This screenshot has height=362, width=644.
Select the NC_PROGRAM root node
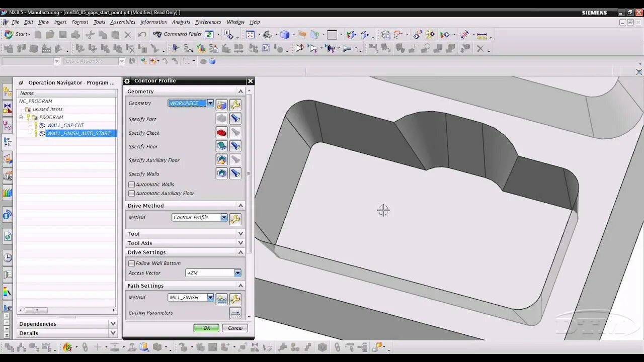coord(36,101)
